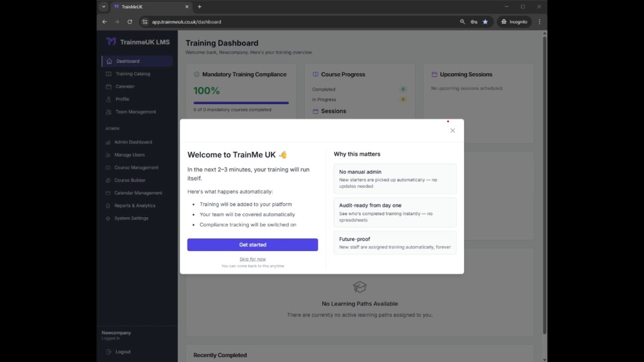Click the site information icon in address bar

coord(145,22)
